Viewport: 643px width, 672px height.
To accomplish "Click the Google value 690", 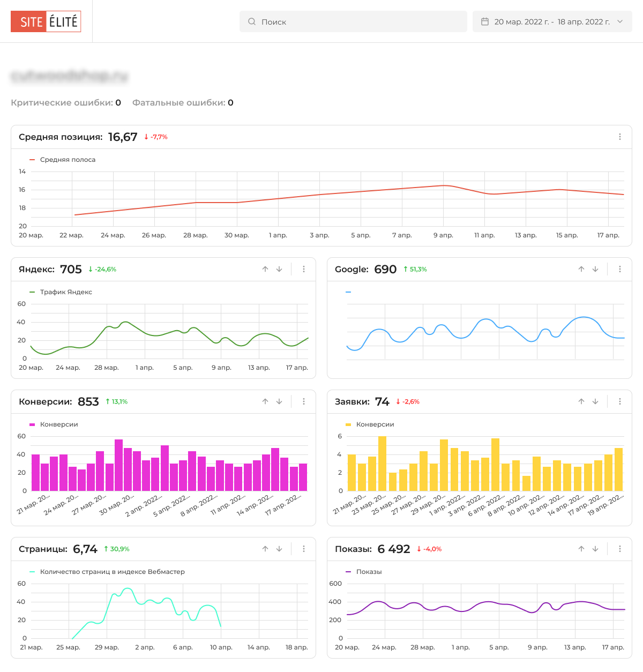I will (x=385, y=269).
